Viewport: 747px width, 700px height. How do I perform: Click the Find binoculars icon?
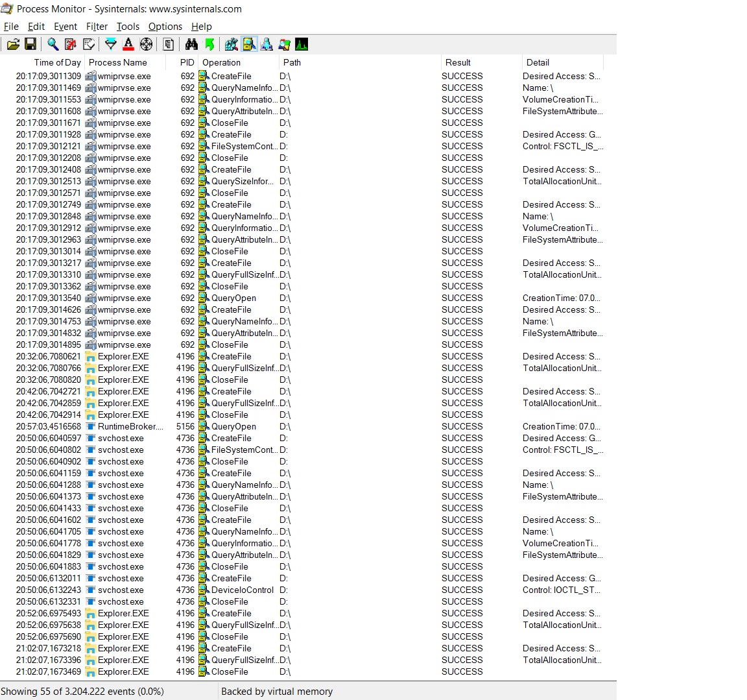pos(191,44)
